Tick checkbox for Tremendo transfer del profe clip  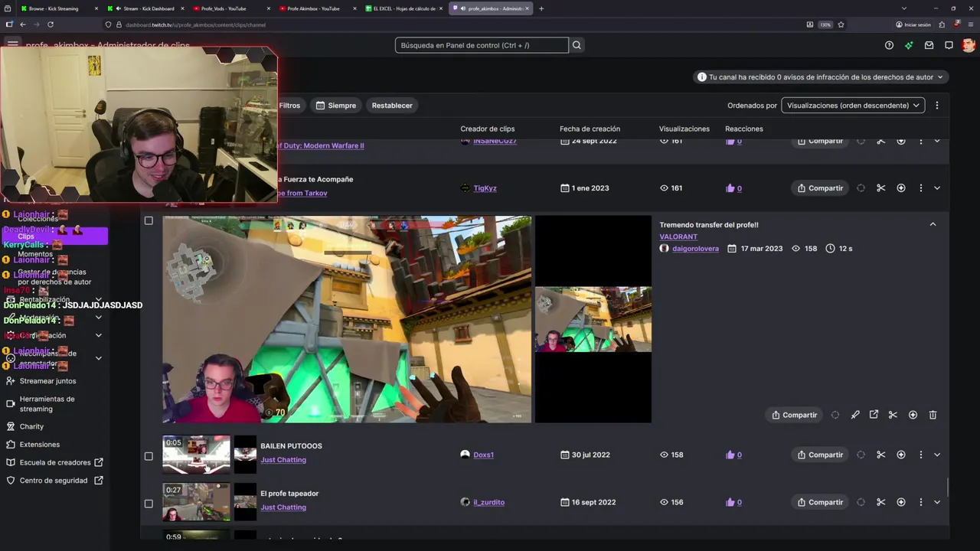pyautogui.click(x=149, y=220)
